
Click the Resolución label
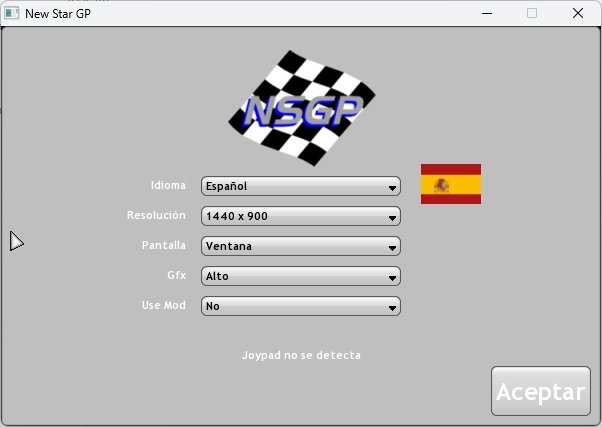[156, 216]
